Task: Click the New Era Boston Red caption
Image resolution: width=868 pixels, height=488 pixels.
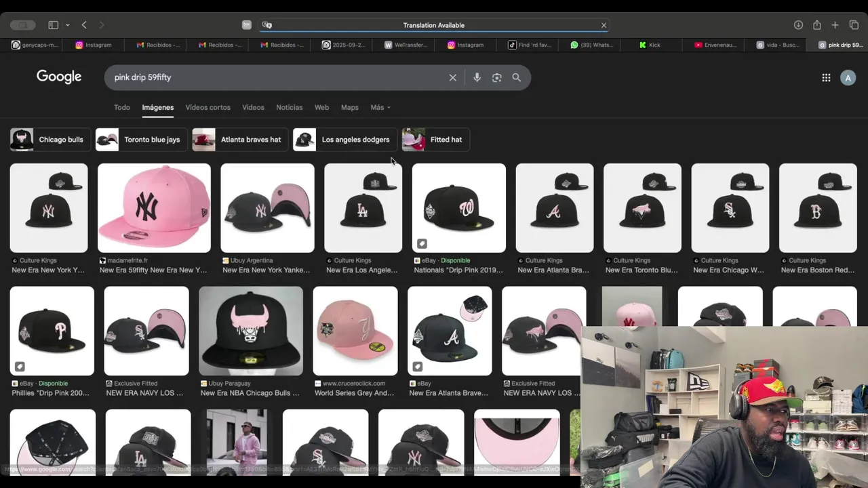Action: [x=816, y=270]
